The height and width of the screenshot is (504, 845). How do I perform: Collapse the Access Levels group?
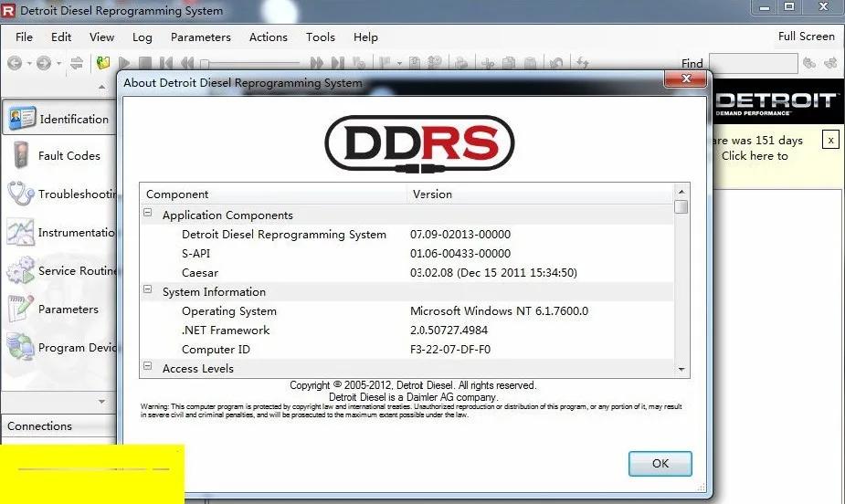(148, 365)
